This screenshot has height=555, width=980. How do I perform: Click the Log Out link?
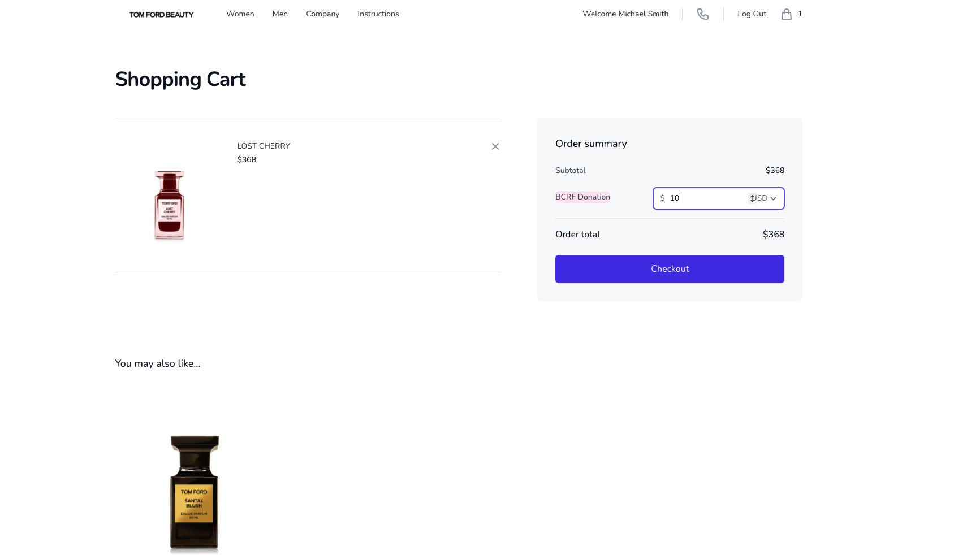coord(752,14)
